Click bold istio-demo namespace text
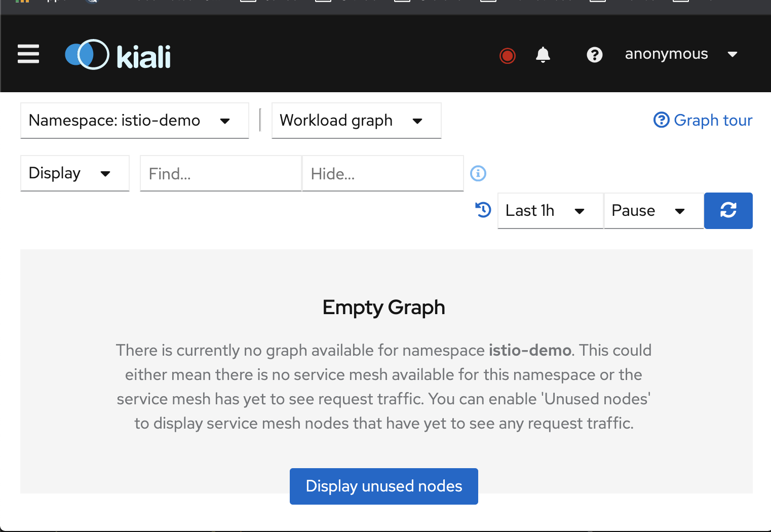 530,350
